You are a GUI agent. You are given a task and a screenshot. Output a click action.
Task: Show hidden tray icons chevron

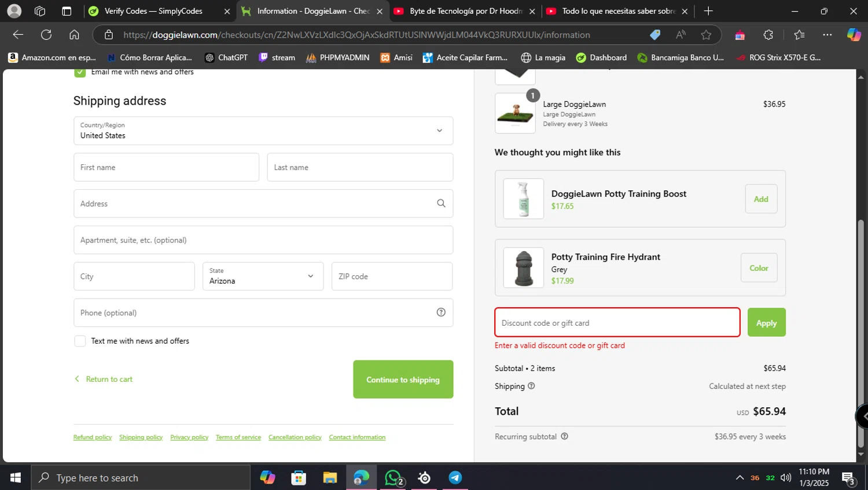pos(740,478)
